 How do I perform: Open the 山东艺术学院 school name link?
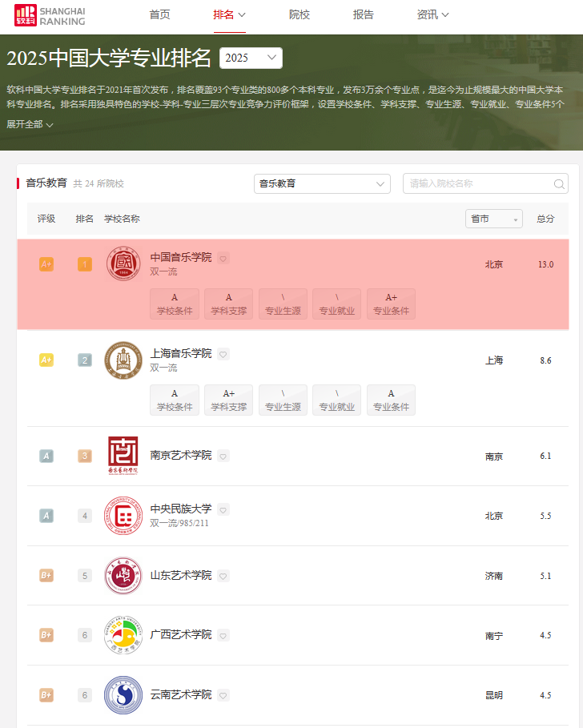pyautogui.click(x=181, y=575)
